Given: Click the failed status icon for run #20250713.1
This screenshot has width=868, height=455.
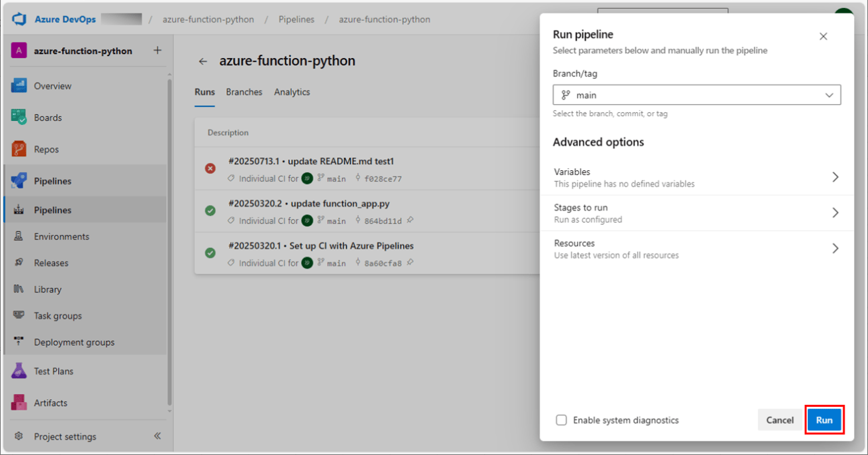Looking at the screenshot, I should tap(210, 168).
